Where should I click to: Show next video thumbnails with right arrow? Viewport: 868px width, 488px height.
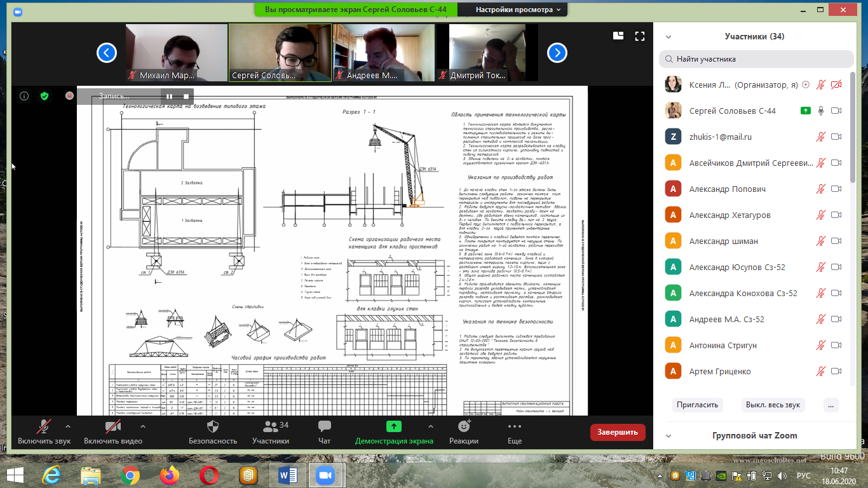(x=557, y=53)
